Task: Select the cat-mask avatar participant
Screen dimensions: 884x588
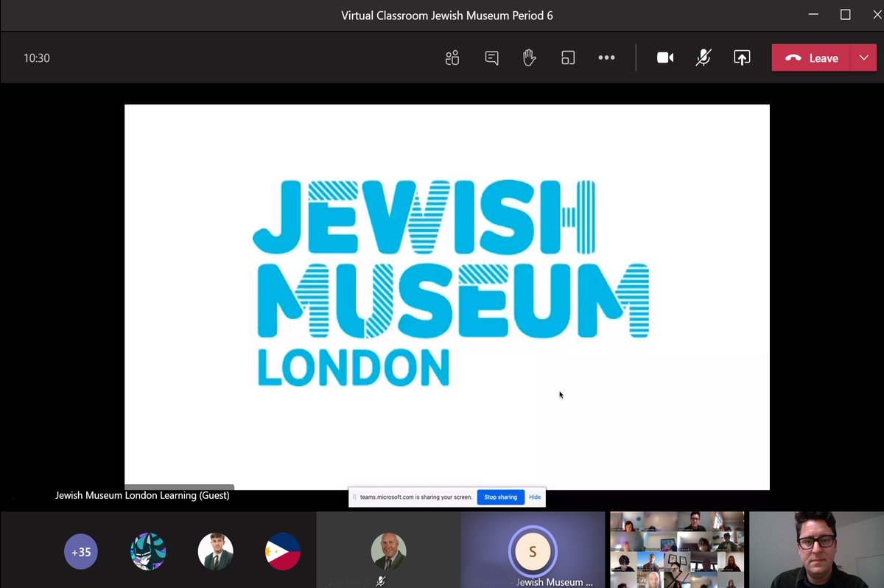Action: pyautogui.click(x=148, y=551)
